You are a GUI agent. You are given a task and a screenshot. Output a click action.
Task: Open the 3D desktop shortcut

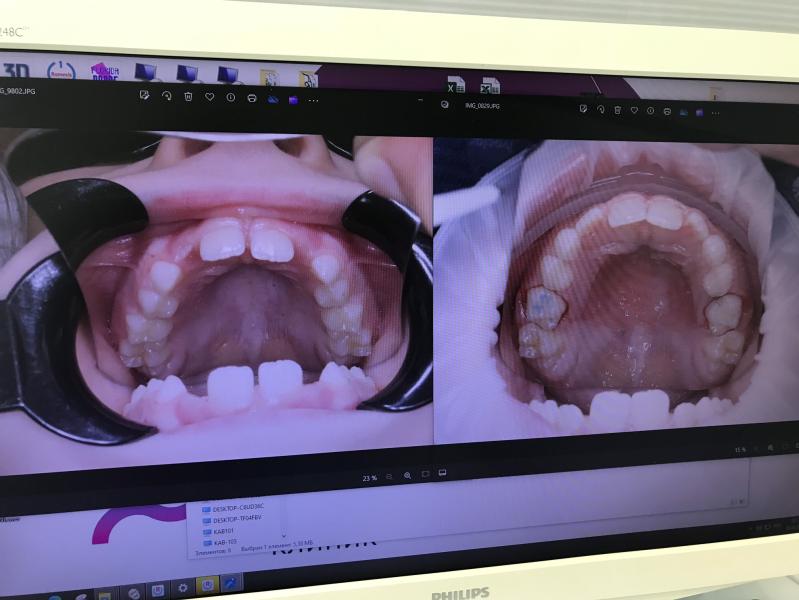[x=16, y=70]
